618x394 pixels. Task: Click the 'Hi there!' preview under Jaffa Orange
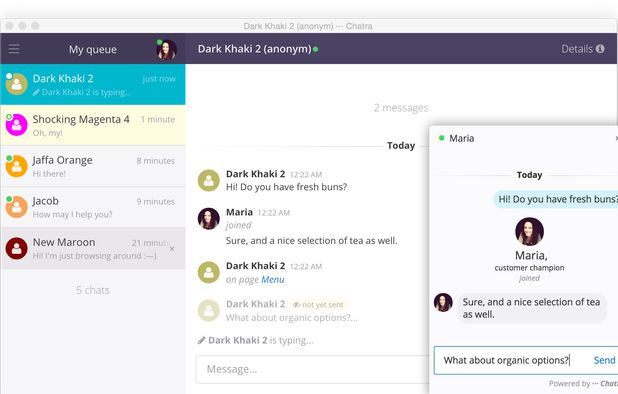coord(49,174)
